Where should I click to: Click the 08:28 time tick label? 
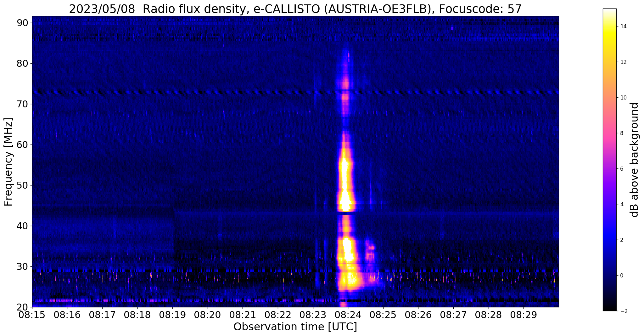pos(489,315)
